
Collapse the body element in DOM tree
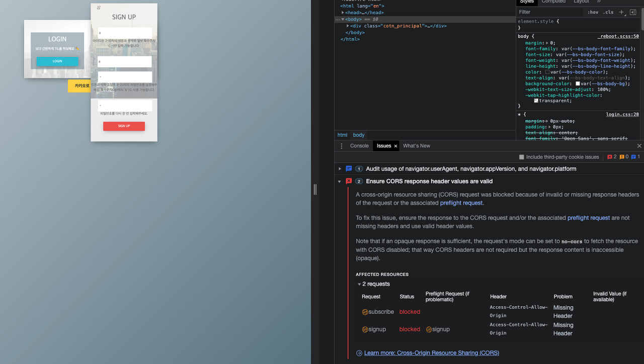[x=343, y=19]
